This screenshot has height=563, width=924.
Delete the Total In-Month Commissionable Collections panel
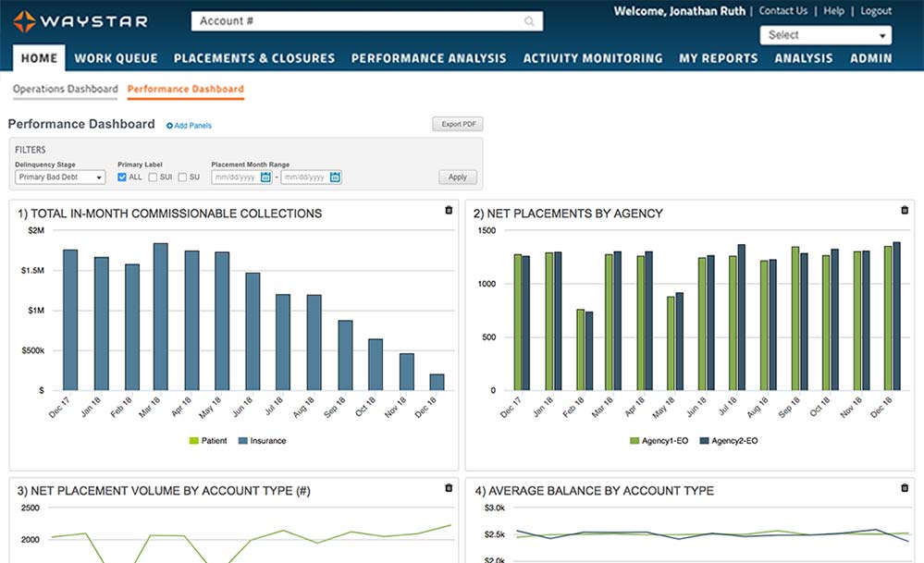pyautogui.click(x=449, y=210)
